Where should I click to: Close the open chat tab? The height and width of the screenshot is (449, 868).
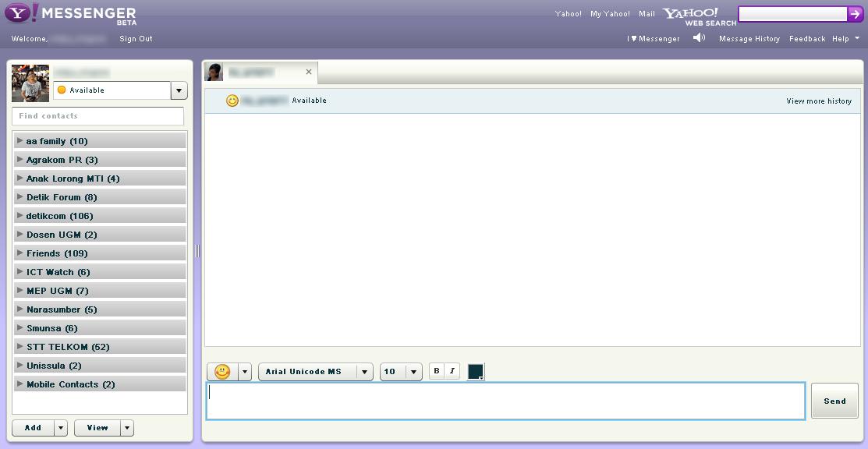point(309,72)
